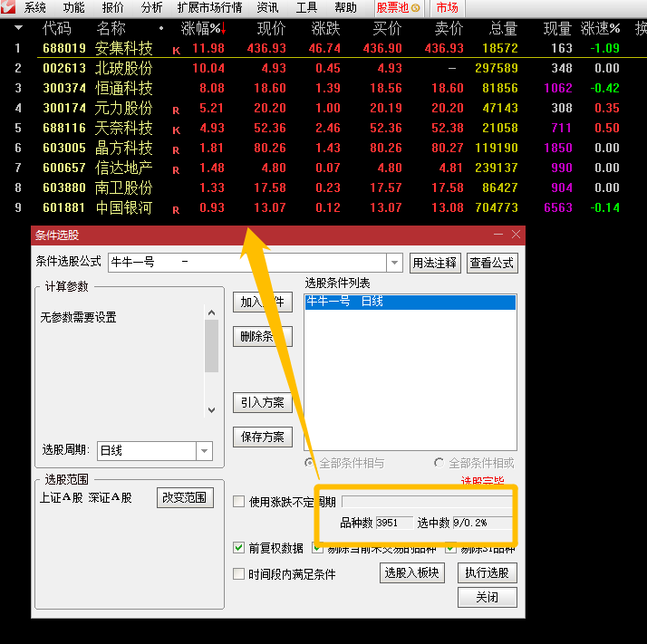Minimize the 条件选股 dialog
Image resolution: width=647 pixels, height=644 pixels.
tap(498, 235)
